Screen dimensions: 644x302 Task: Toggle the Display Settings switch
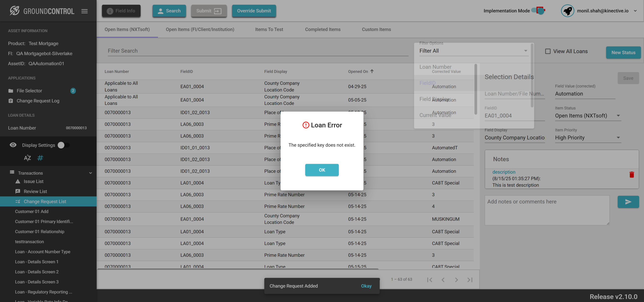coord(63,145)
